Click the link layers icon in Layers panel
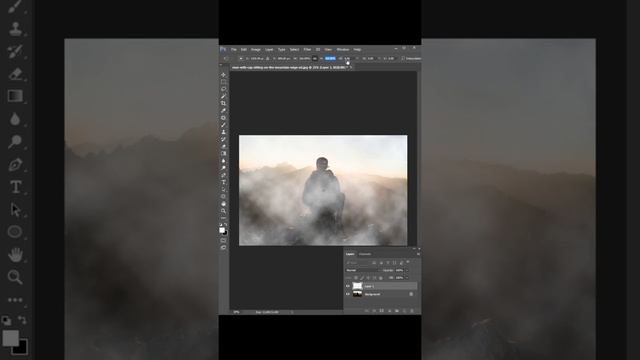This screenshot has width=640, height=360. (x=367, y=311)
